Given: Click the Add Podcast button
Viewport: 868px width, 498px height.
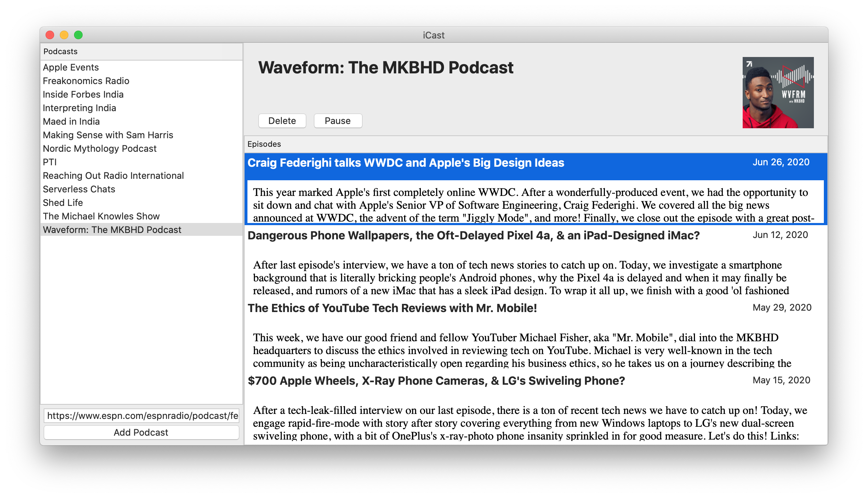Looking at the screenshot, I should click(x=141, y=432).
